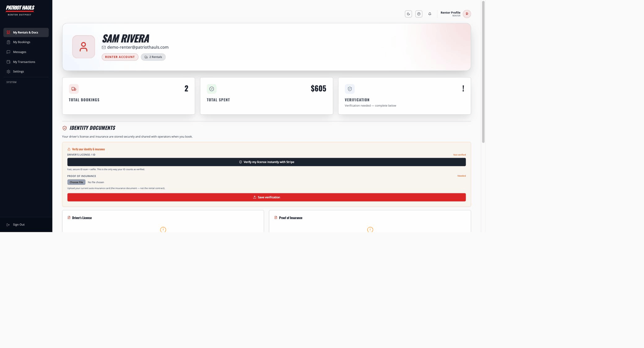Click the Identity Documents heading
Screen dimensions: 644x348
tap(92, 128)
